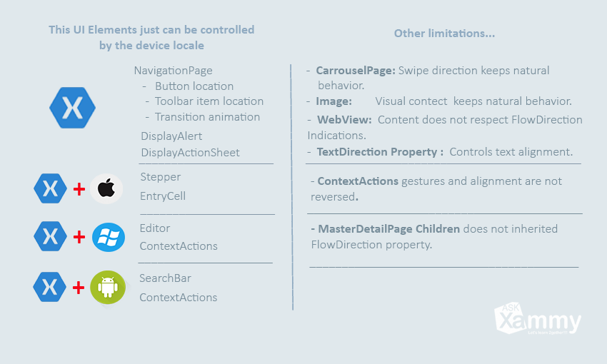Viewport: 607px width, 364px height.
Task: Click the SearchBar label
Action: (165, 278)
